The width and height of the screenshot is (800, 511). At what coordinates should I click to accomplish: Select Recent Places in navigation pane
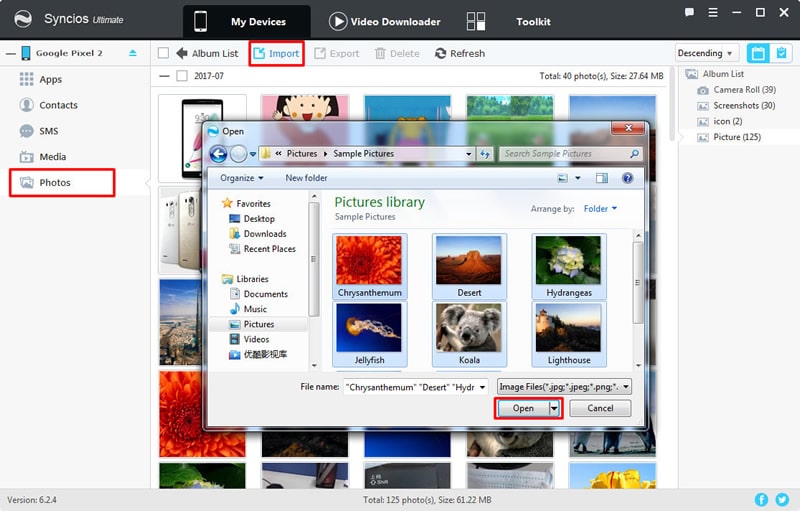[263, 249]
